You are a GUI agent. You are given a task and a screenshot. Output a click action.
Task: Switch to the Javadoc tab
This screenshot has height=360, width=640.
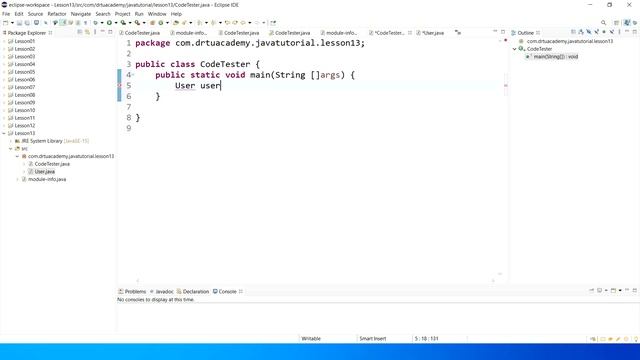click(x=162, y=291)
